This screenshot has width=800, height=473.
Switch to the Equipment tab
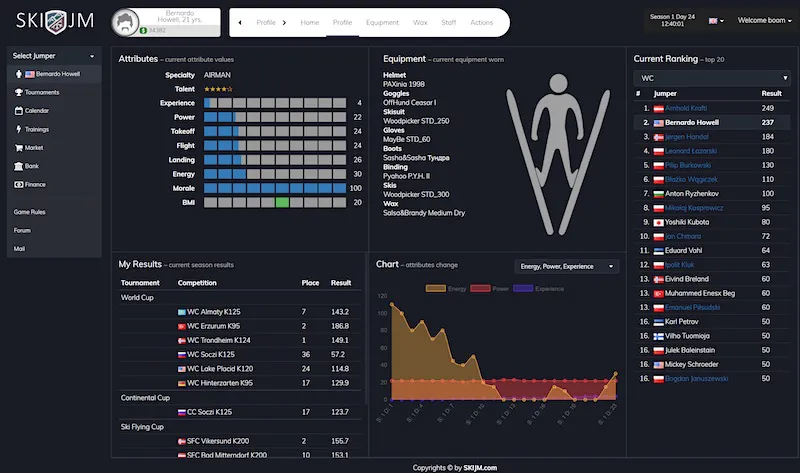coord(382,22)
